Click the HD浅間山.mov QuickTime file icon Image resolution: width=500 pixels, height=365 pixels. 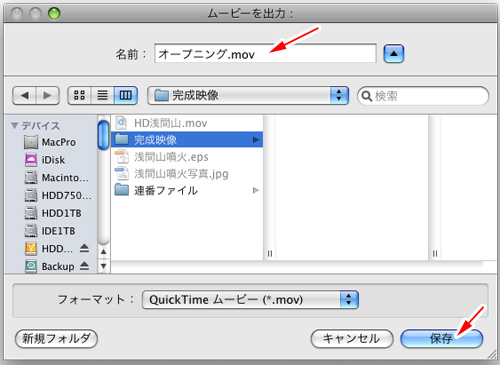point(121,123)
